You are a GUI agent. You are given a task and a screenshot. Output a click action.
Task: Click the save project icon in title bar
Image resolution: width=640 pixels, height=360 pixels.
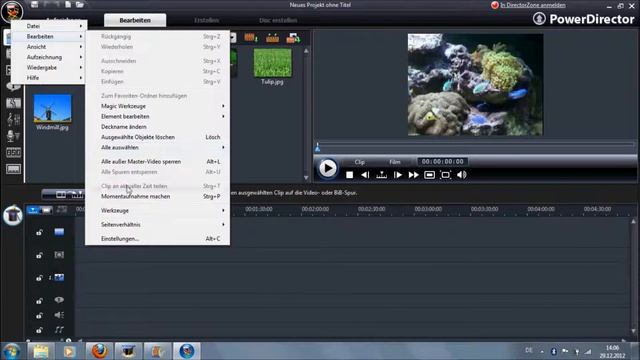pyautogui.click(x=35, y=4)
